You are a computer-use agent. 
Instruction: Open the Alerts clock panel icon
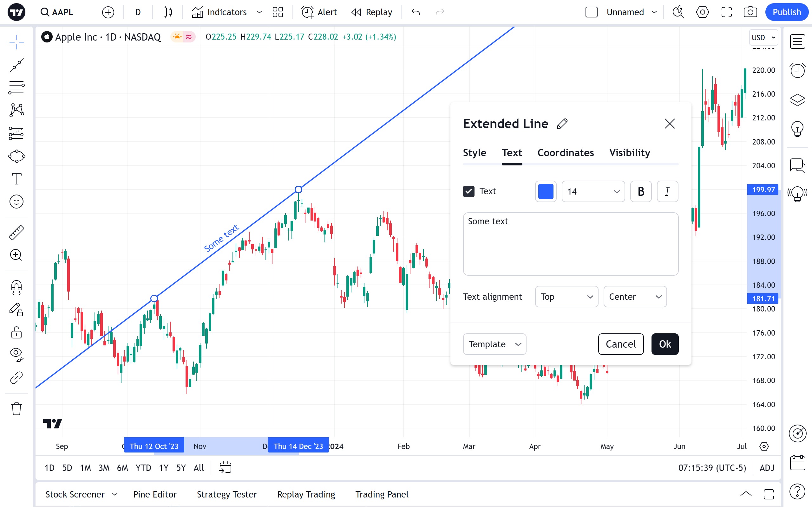(797, 70)
